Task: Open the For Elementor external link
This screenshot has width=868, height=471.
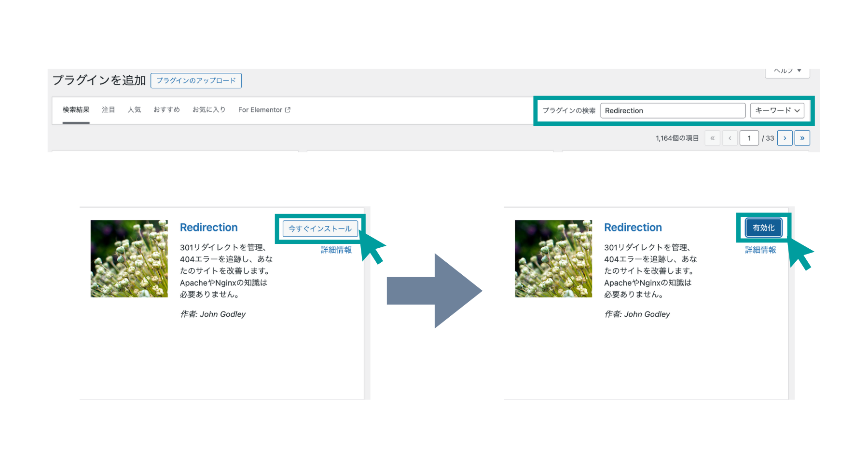Action: coord(264,110)
